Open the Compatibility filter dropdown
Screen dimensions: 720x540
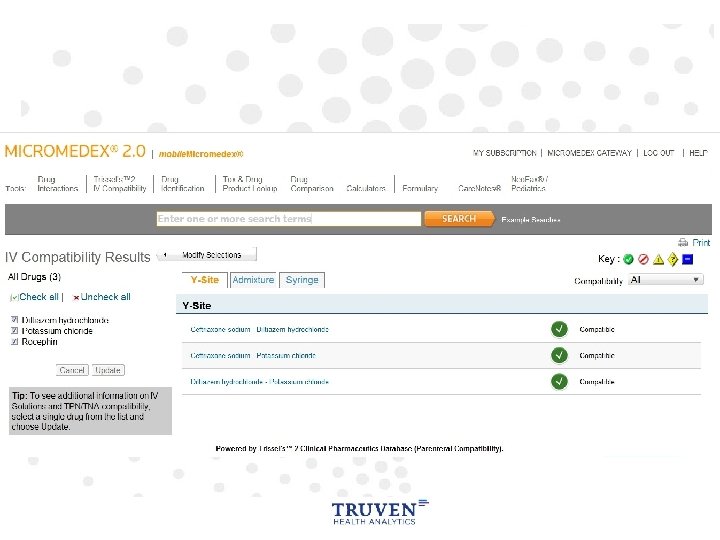coord(665,280)
